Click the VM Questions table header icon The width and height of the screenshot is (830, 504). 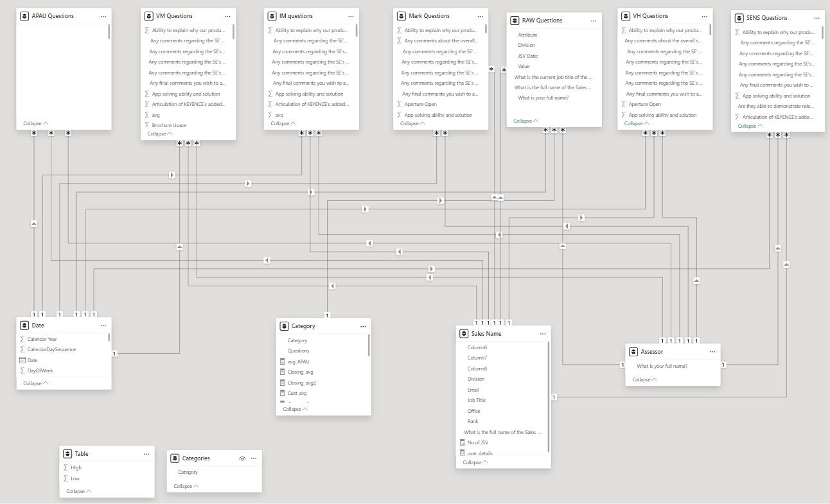click(149, 15)
